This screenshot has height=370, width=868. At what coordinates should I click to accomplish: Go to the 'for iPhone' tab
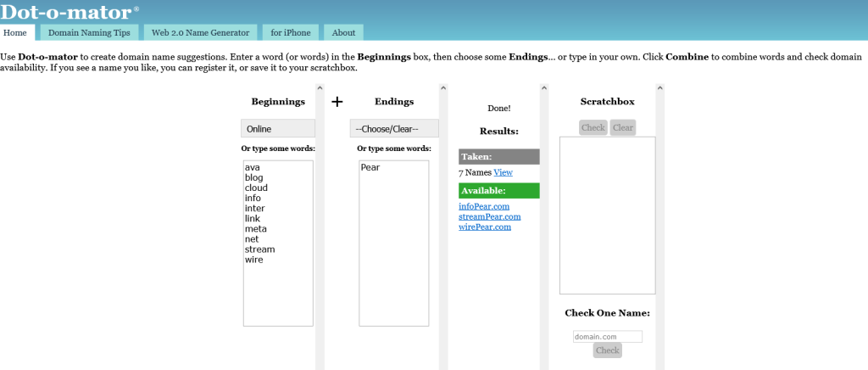(x=291, y=33)
